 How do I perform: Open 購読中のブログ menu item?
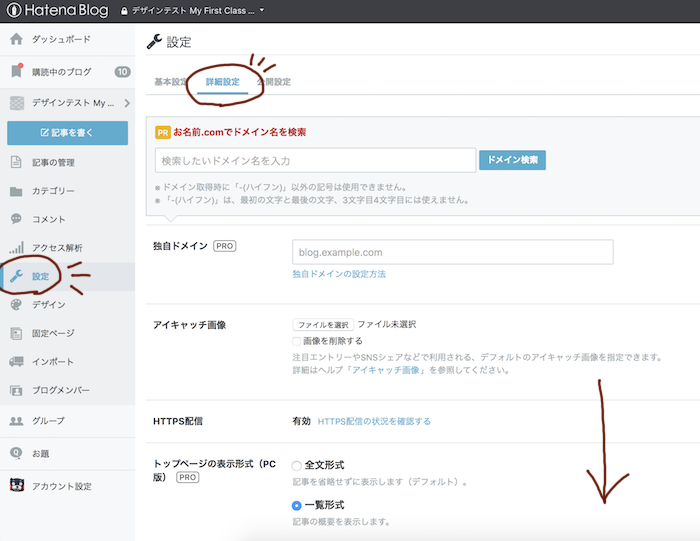point(67,72)
